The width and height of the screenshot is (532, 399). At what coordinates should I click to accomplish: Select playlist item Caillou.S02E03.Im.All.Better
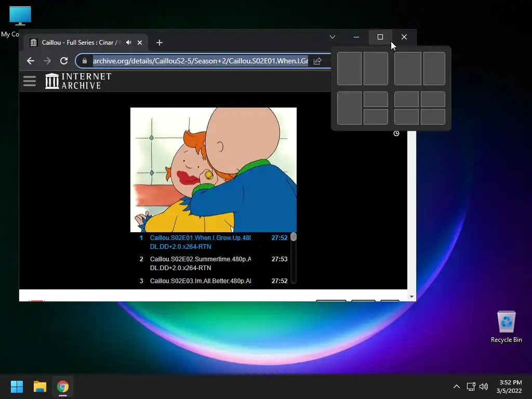(x=213, y=281)
